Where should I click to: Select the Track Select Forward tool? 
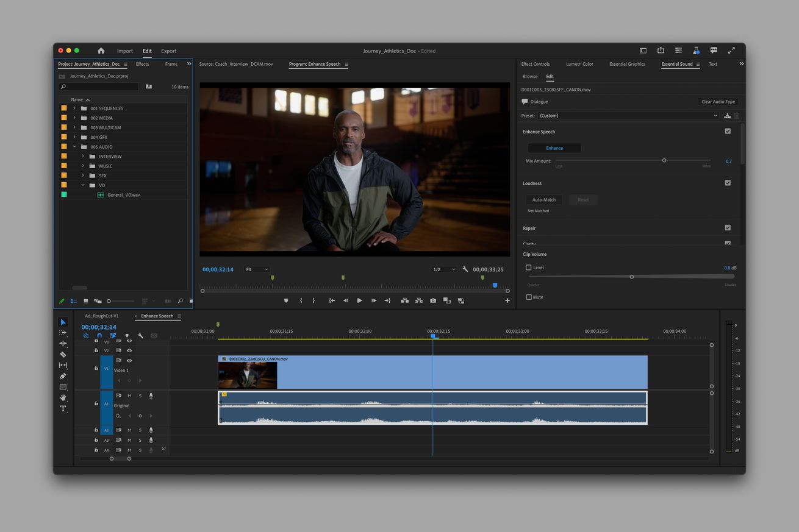click(x=63, y=333)
